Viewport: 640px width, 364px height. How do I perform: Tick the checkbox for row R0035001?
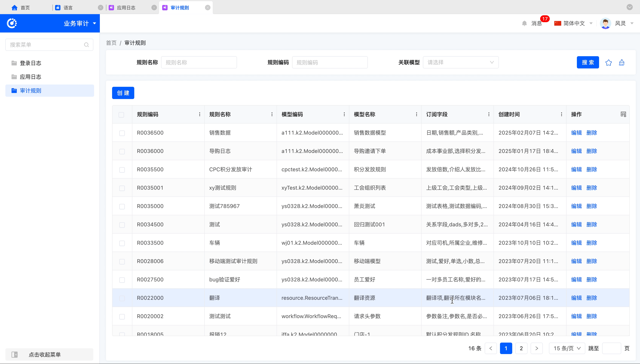[122, 188]
